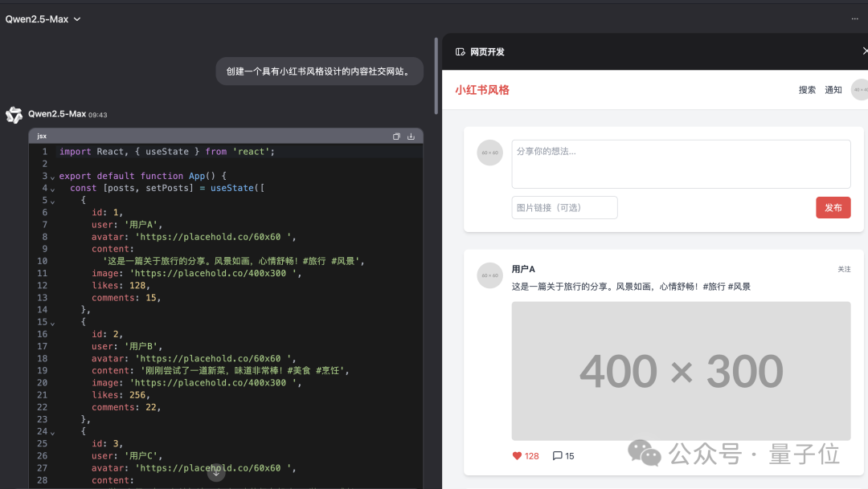This screenshot has width=868, height=489.
Task: Open the three-dot more options menu
Action: coord(855,18)
